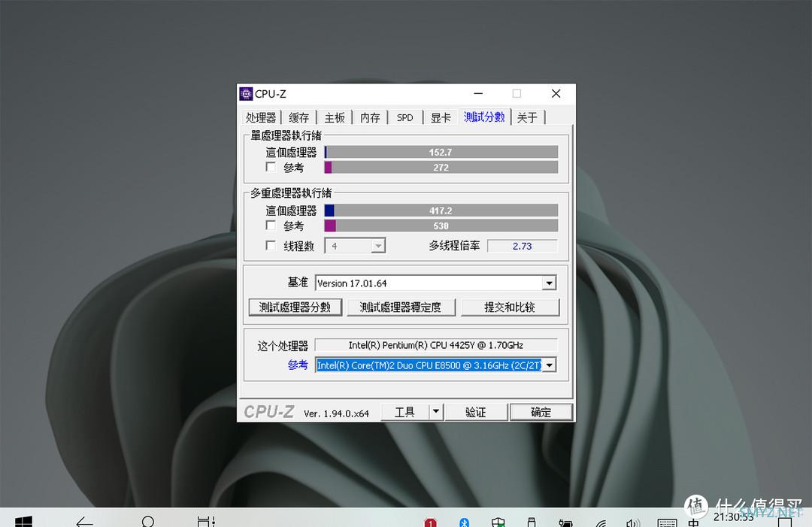
Task: Go to the 内存 tab
Action: [x=370, y=117]
